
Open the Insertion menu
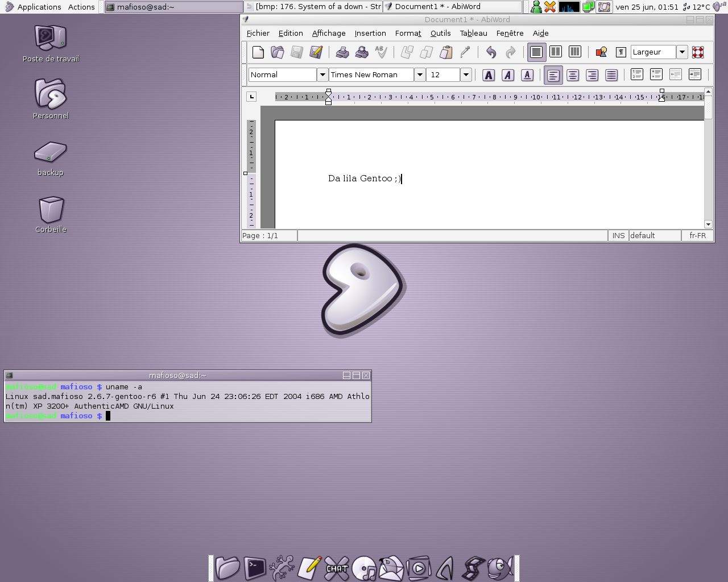pos(370,34)
